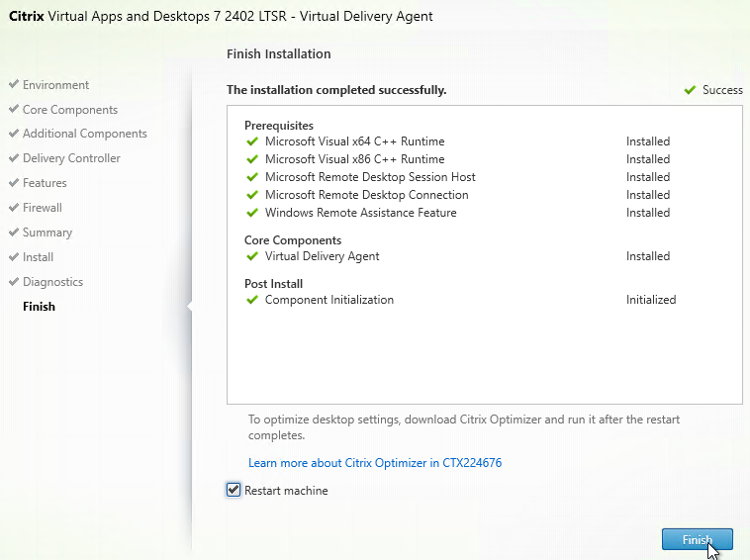
Task: Click Installed status for Virtual Delivery Agent
Action: (x=648, y=256)
